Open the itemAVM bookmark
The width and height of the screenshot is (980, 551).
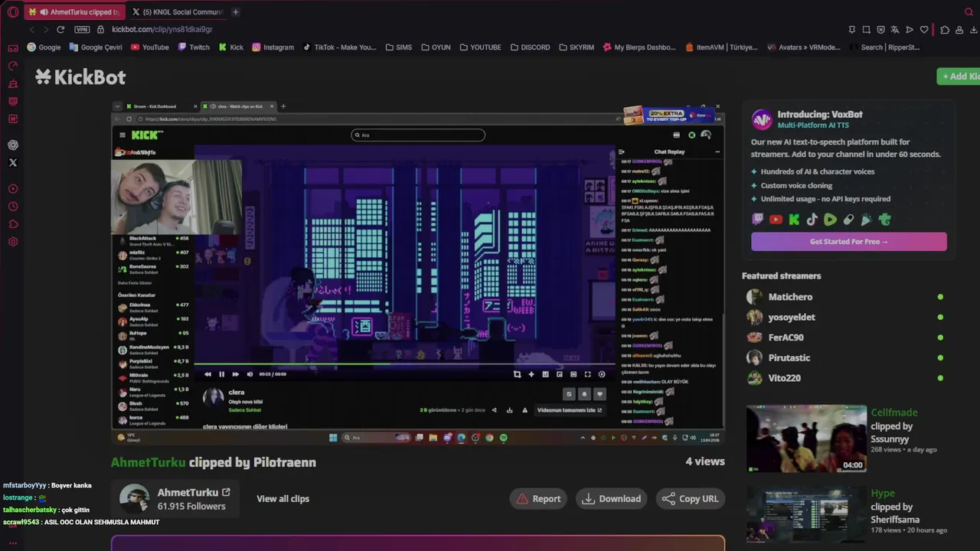click(x=720, y=47)
